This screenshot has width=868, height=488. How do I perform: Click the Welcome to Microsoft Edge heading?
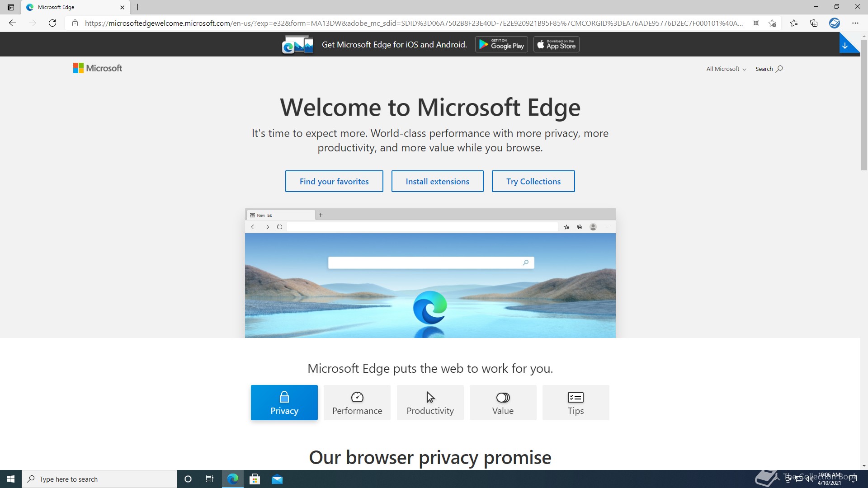(x=430, y=108)
